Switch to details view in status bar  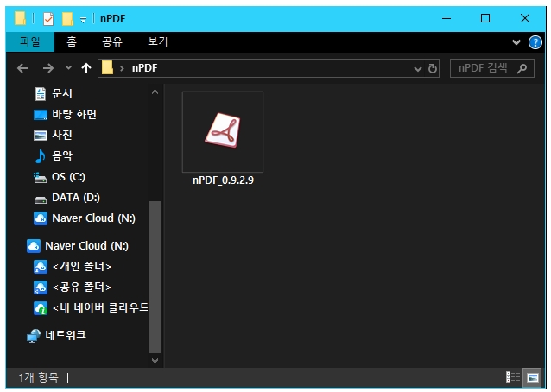(513, 377)
